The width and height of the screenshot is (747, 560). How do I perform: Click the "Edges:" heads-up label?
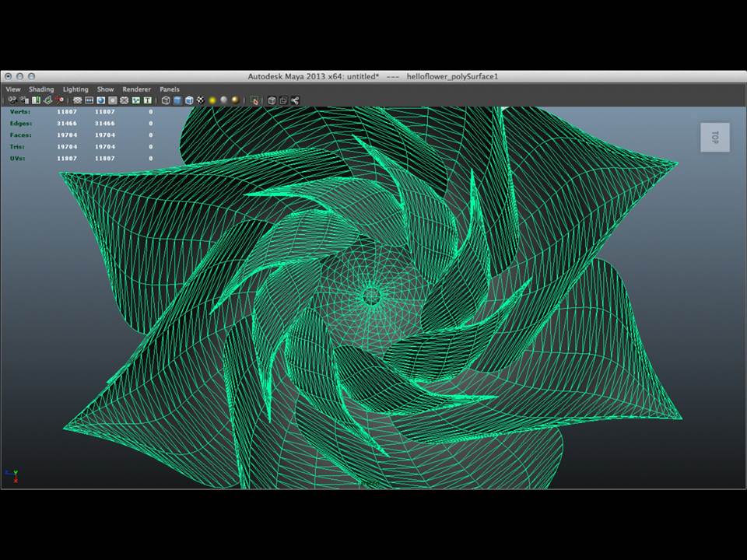click(21, 124)
